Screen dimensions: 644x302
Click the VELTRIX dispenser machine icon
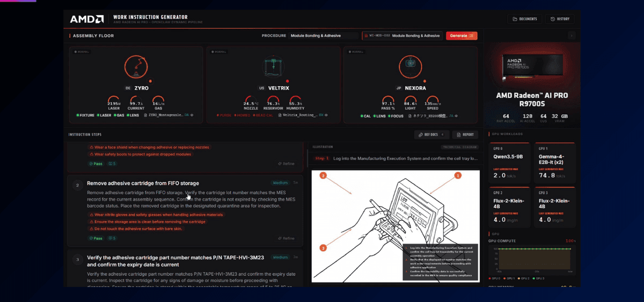coord(274,67)
